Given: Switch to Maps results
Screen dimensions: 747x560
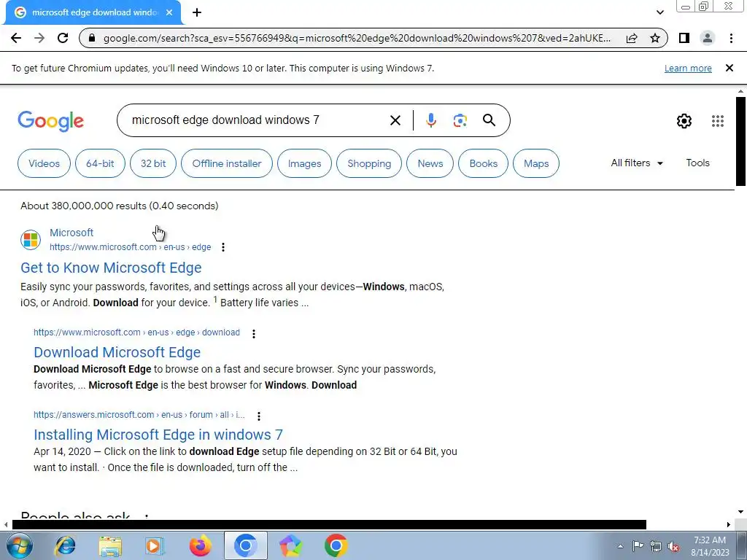Looking at the screenshot, I should point(536,163).
